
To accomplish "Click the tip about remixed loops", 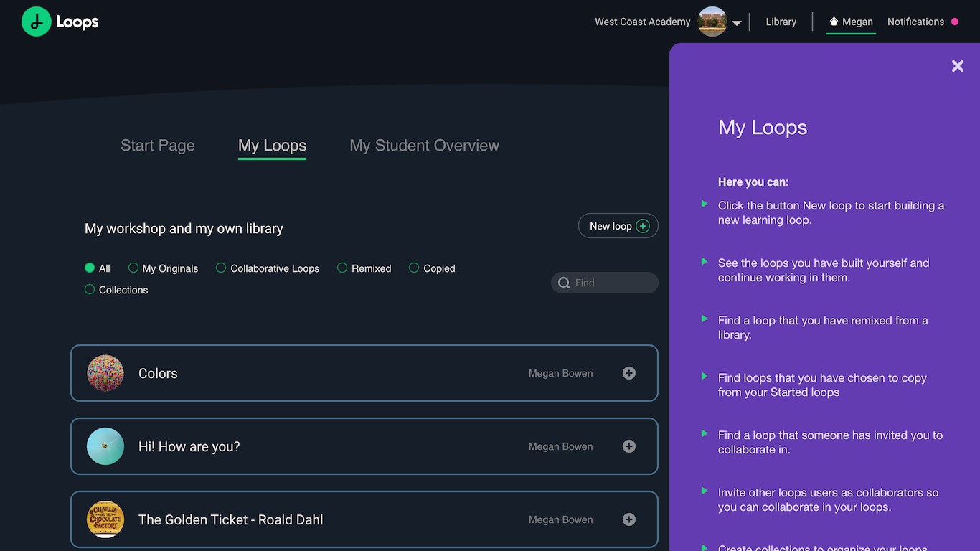I will [823, 327].
